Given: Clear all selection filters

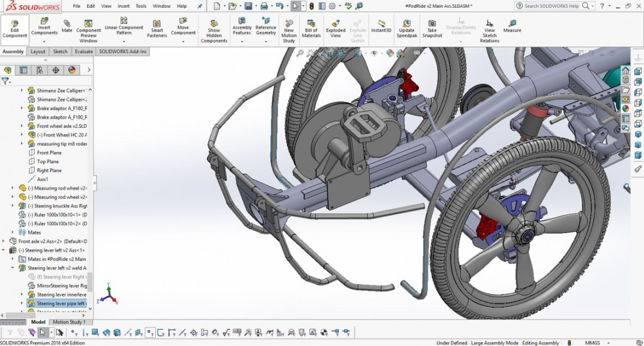Looking at the screenshot, I should pos(21,333).
